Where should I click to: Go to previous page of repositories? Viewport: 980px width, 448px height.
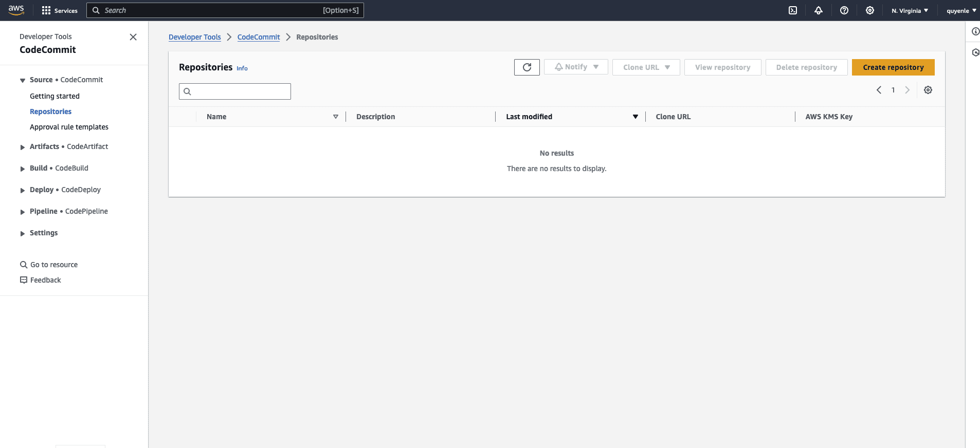point(879,90)
